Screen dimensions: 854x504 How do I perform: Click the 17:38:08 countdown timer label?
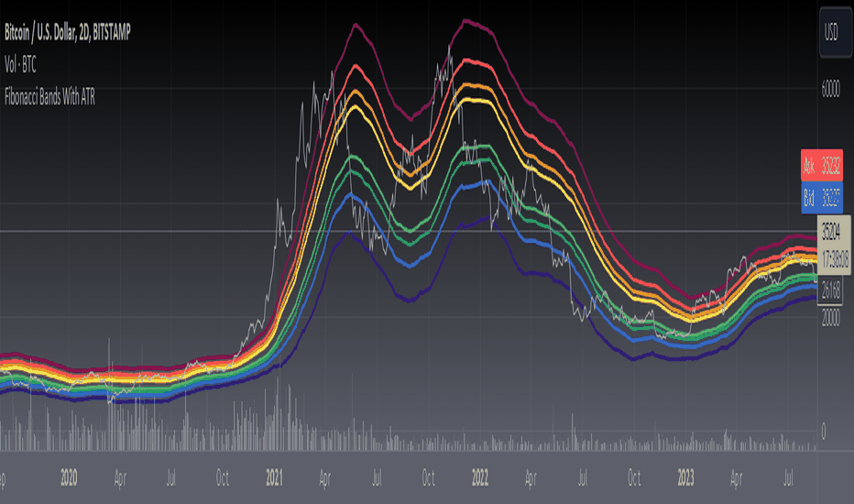pyautogui.click(x=835, y=260)
